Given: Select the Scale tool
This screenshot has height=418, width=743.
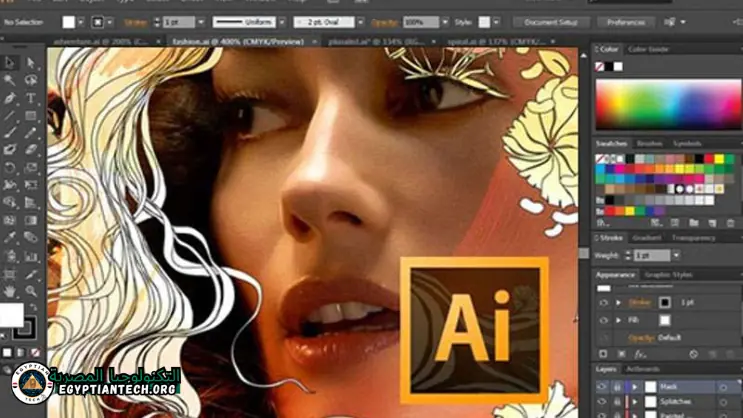Looking at the screenshot, I should click(31, 168).
